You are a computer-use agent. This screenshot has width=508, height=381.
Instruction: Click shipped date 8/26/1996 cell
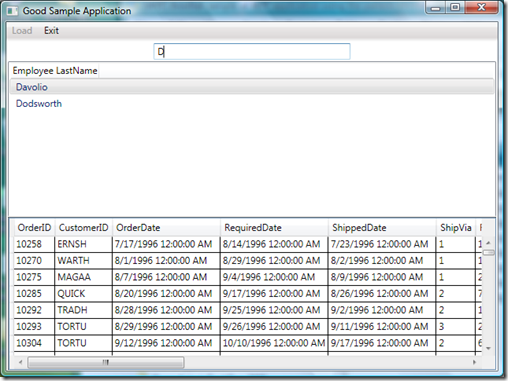pos(382,294)
